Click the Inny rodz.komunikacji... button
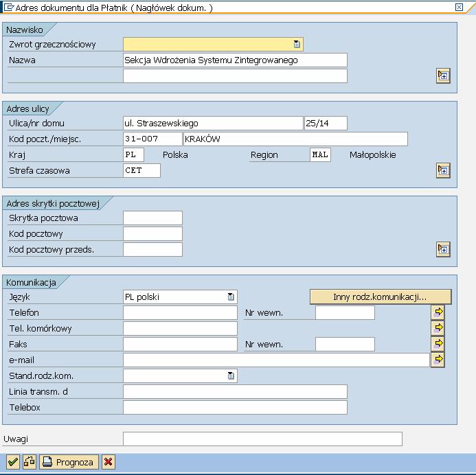 381,297
